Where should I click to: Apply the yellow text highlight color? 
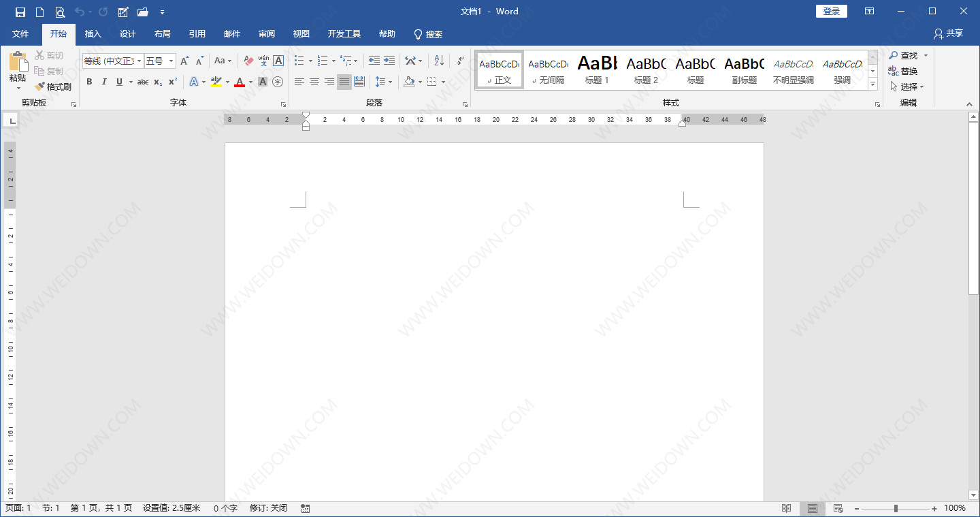point(216,82)
